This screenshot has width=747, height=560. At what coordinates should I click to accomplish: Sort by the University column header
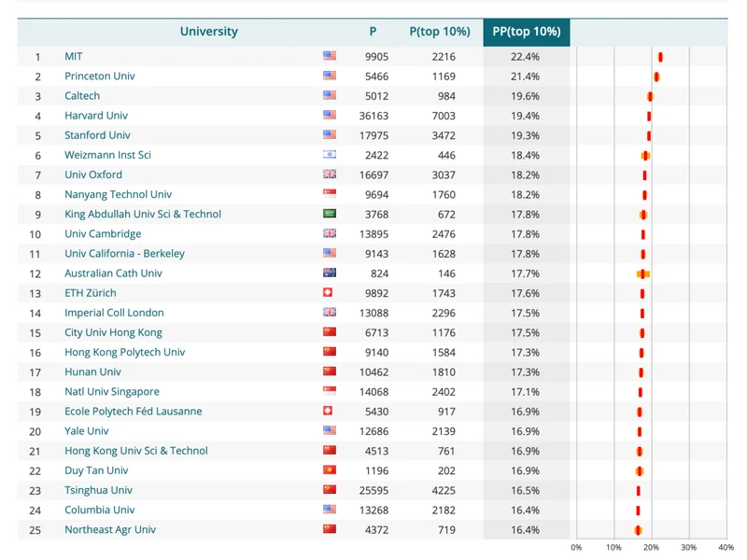point(208,32)
